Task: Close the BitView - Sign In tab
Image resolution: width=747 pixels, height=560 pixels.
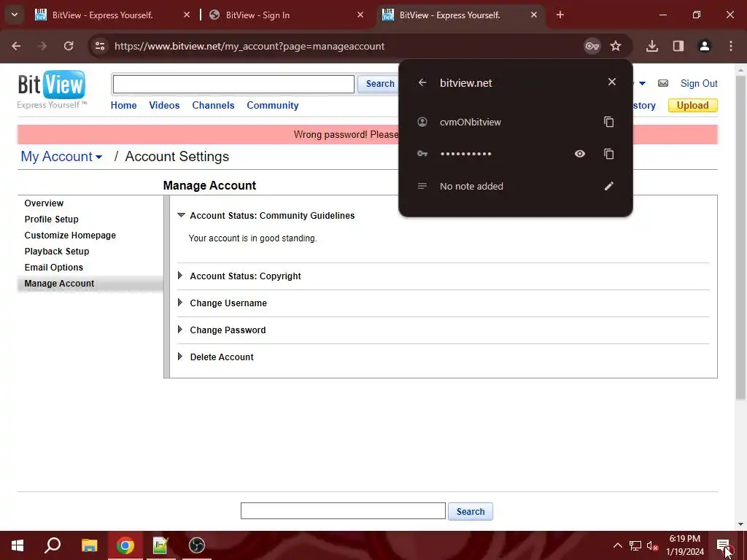Action: (x=360, y=15)
